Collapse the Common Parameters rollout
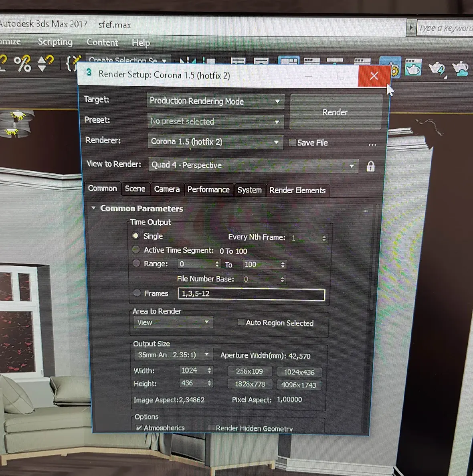The height and width of the screenshot is (476, 473). 94,208
